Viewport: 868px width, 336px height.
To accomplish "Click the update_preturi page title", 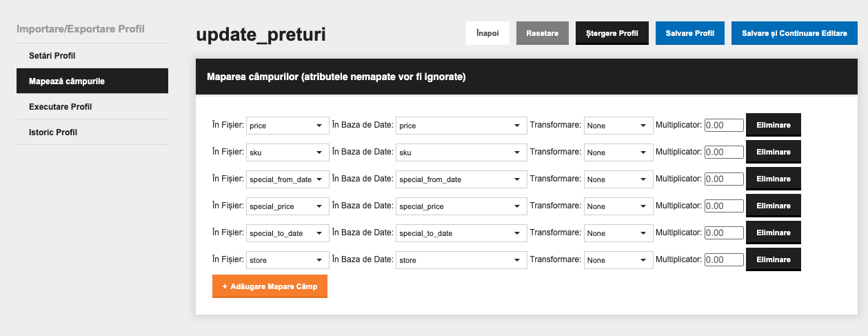I will 261,35.
